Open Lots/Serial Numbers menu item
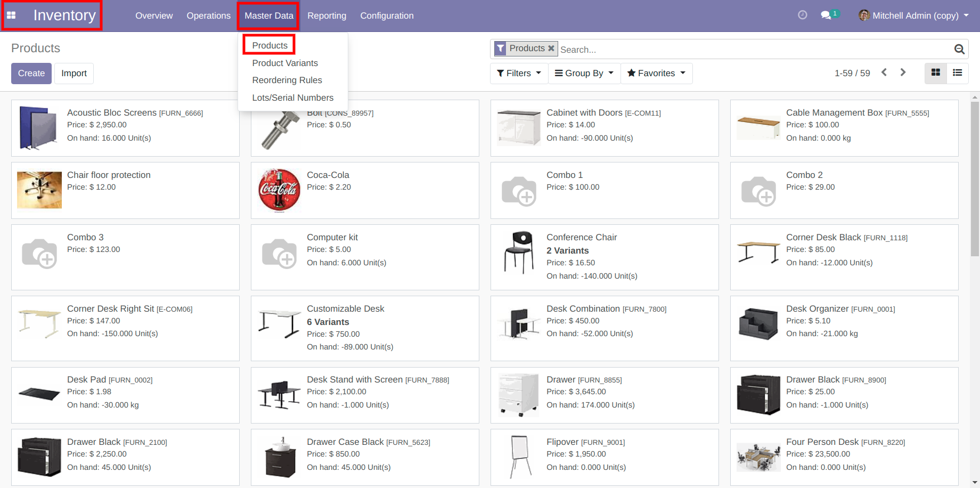980x488 pixels. coord(292,98)
